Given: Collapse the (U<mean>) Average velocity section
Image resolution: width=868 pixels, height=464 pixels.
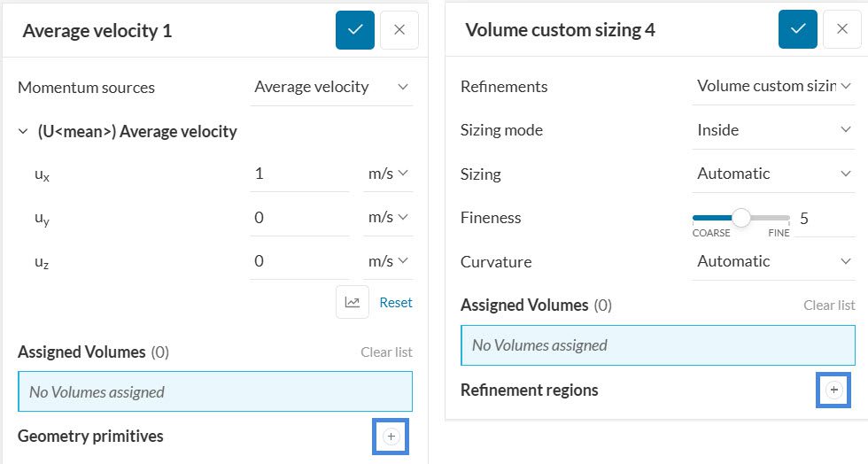Looking at the screenshot, I should [x=23, y=132].
